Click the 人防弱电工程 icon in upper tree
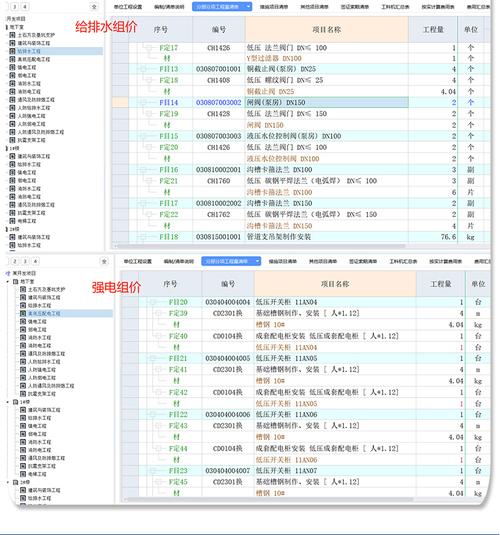500x535 pixels. pyautogui.click(x=12, y=124)
